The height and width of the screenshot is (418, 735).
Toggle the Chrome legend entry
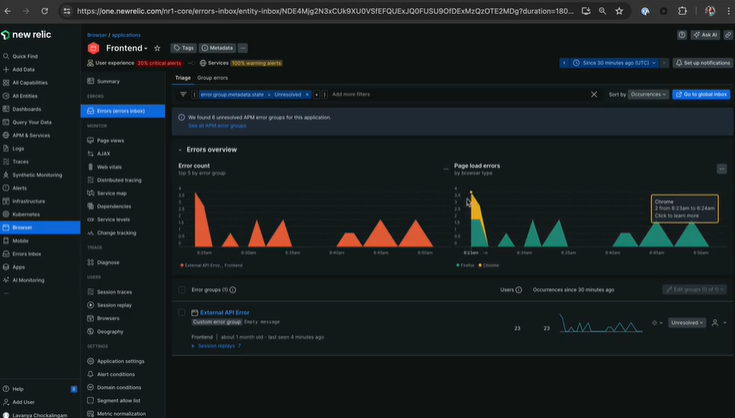pyautogui.click(x=488, y=265)
